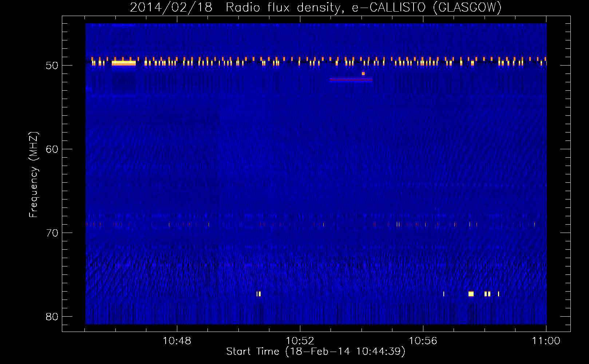The height and width of the screenshot is (364, 589).
Task: Click the yellow double blip near 10:50 at 78 MHz
Action: [258, 294]
